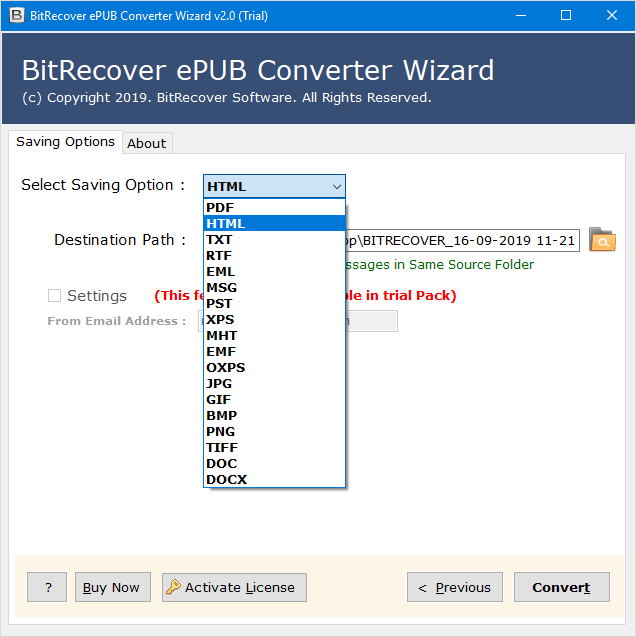
Task: Select BMP as the output format
Action: (274, 415)
